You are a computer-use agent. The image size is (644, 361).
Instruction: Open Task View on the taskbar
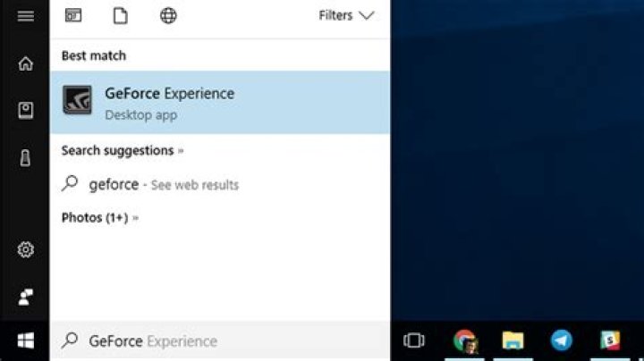pos(414,340)
